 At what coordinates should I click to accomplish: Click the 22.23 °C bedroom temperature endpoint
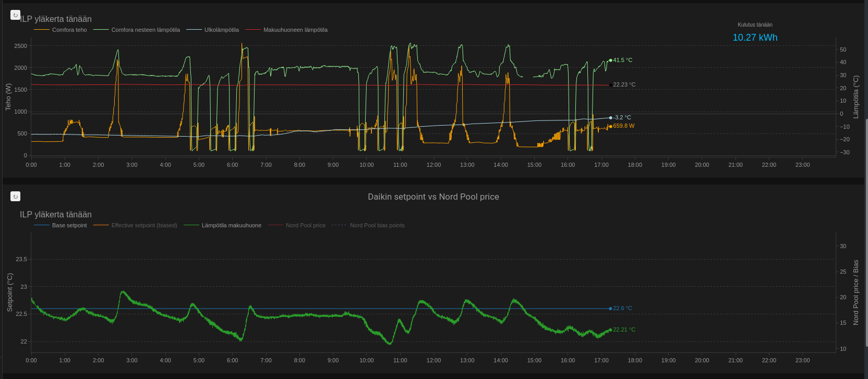611,85
